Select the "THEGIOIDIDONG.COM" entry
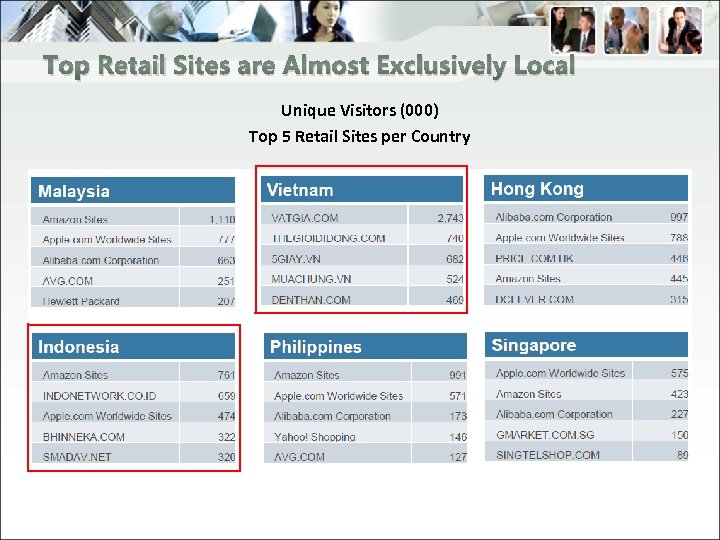This screenshot has width=720, height=540. tap(328, 238)
